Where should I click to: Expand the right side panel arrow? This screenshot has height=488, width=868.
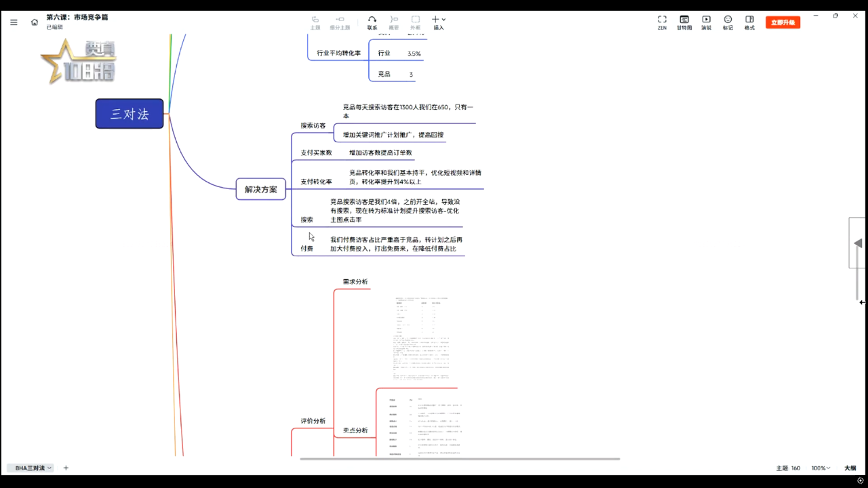pos(858,243)
